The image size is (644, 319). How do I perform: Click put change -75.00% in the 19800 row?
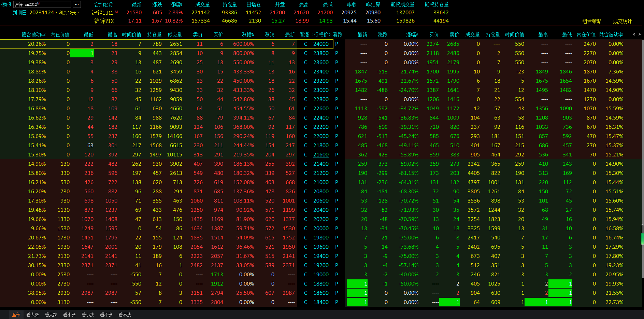click(409, 238)
